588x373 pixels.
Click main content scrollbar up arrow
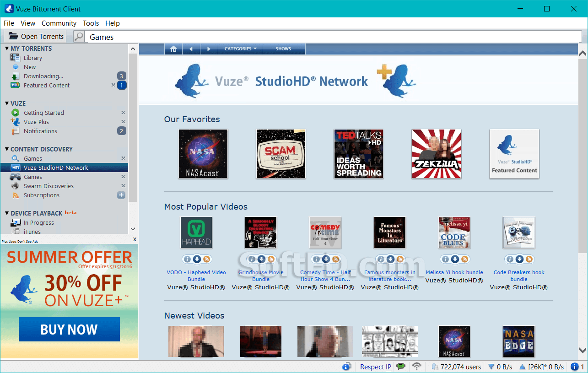click(583, 54)
